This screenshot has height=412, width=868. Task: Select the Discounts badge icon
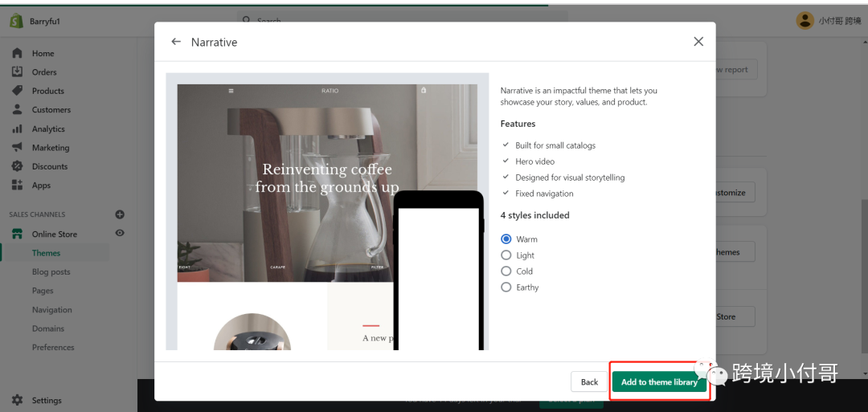pos(17,166)
